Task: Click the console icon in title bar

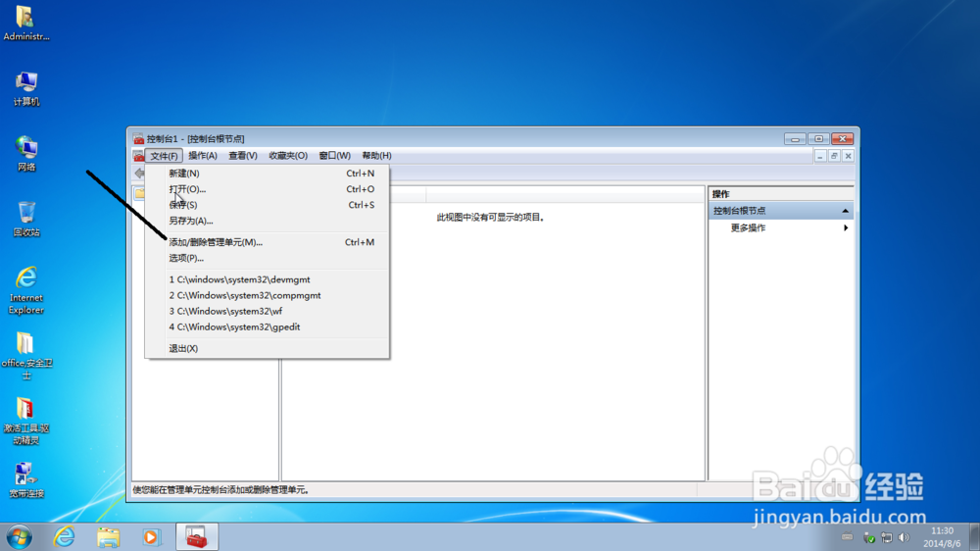Action: (x=138, y=139)
